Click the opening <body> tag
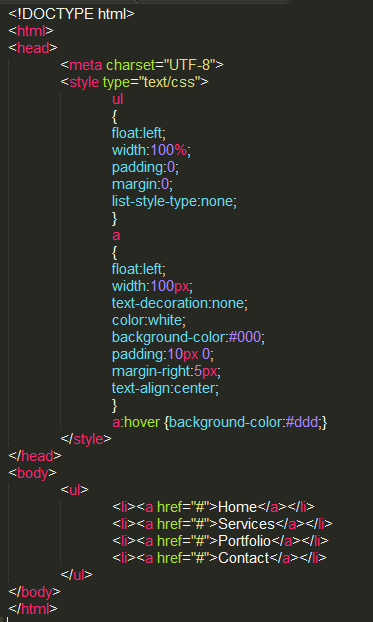The width and height of the screenshot is (373, 622). (x=33, y=473)
